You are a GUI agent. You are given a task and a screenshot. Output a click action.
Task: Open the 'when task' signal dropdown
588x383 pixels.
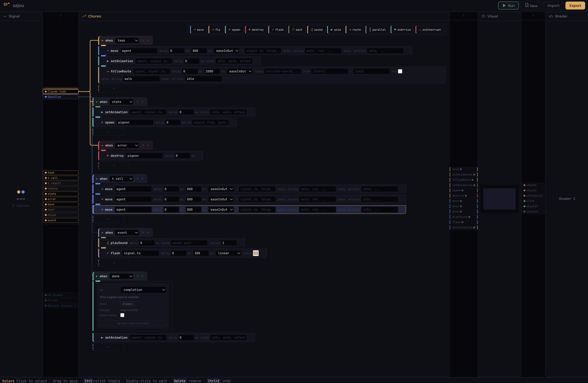(127, 40)
